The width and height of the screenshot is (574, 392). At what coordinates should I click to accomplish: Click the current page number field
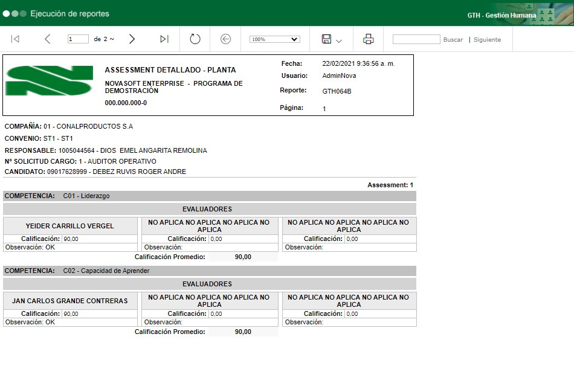point(78,39)
